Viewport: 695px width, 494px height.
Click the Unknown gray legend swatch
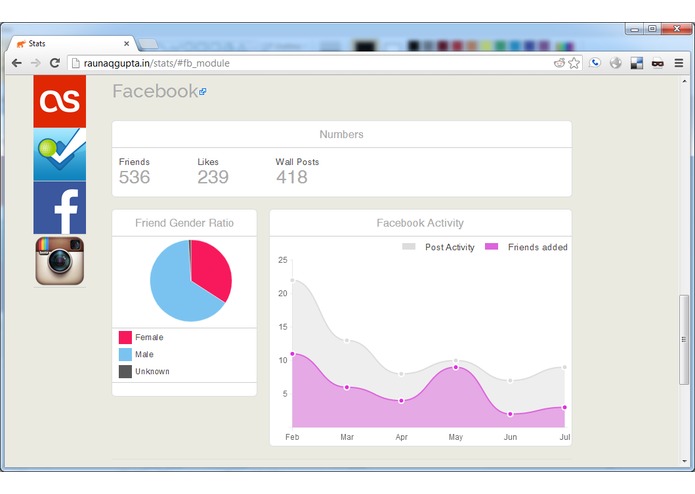tap(125, 371)
